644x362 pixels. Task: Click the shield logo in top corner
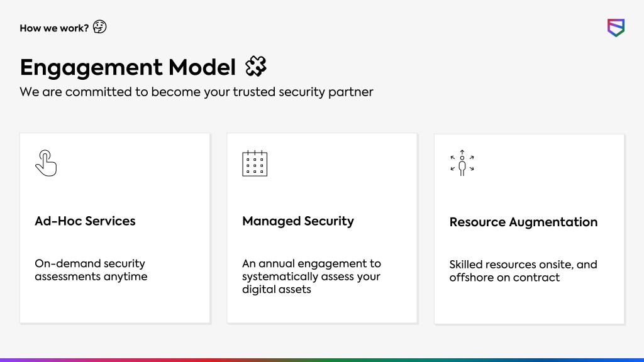616,28
